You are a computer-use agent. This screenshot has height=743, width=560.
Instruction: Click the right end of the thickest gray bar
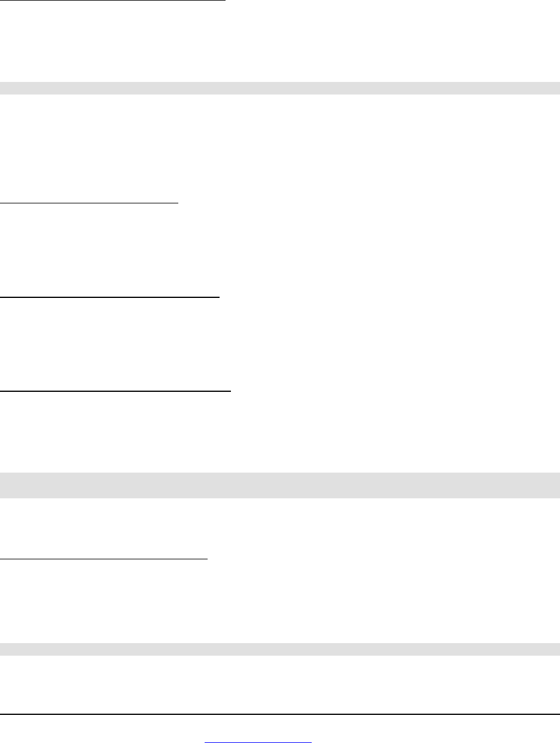point(557,485)
